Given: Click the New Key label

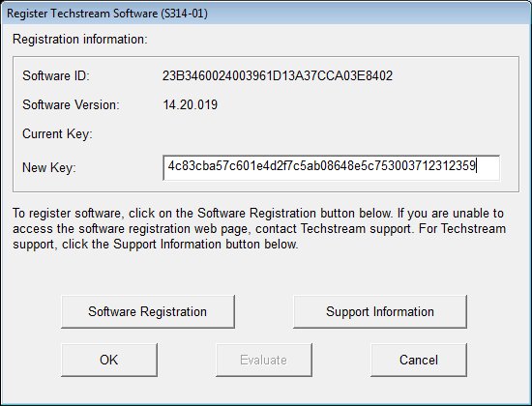Looking at the screenshot, I should [49, 167].
